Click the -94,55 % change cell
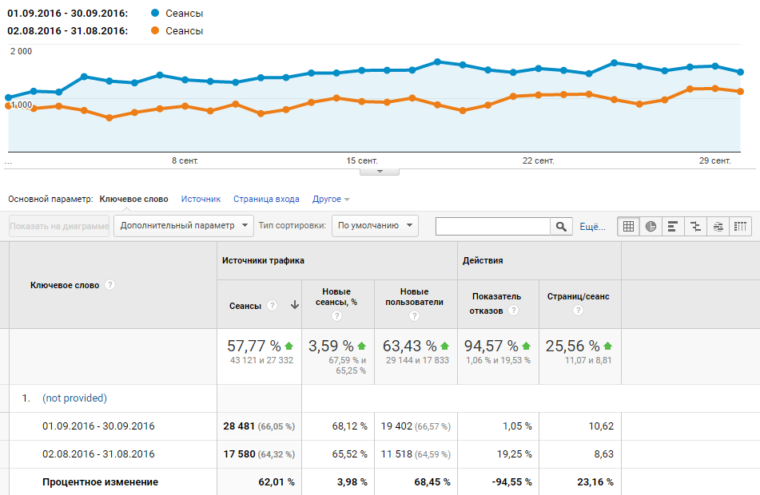This screenshot has height=495, width=760. point(511,482)
